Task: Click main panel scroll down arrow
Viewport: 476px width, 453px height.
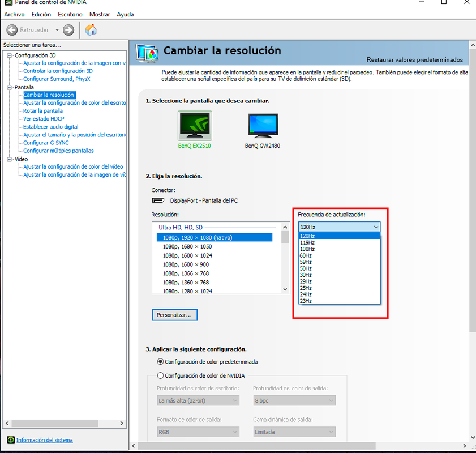Action: (x=473, y=438)
